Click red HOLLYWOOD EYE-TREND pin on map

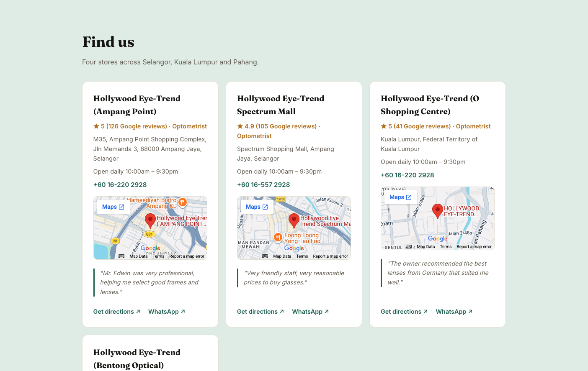(438, 211)
